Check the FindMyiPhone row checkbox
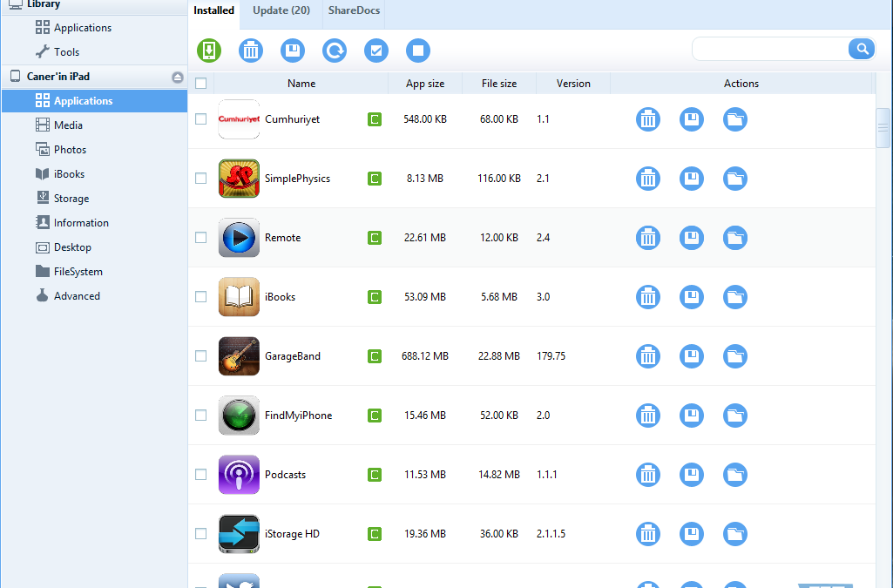The width and height of the screenshot is (893, 588). point(201,415)
